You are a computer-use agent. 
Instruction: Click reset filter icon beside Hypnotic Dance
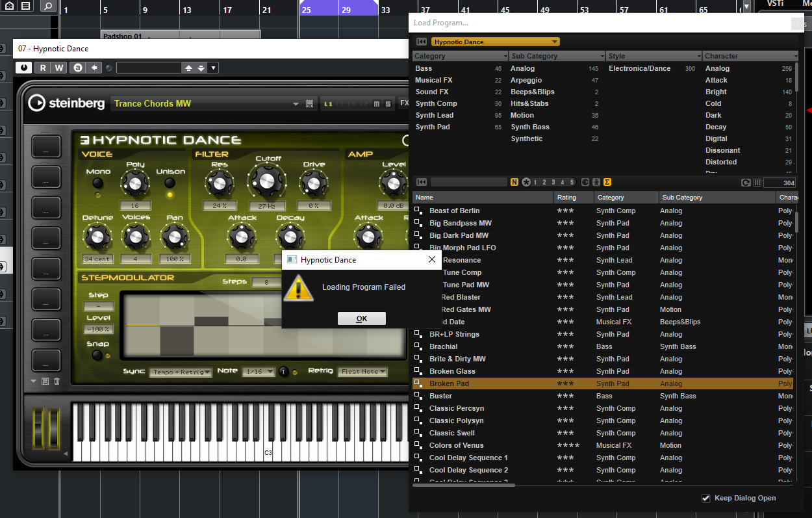[x=422, y=42]
